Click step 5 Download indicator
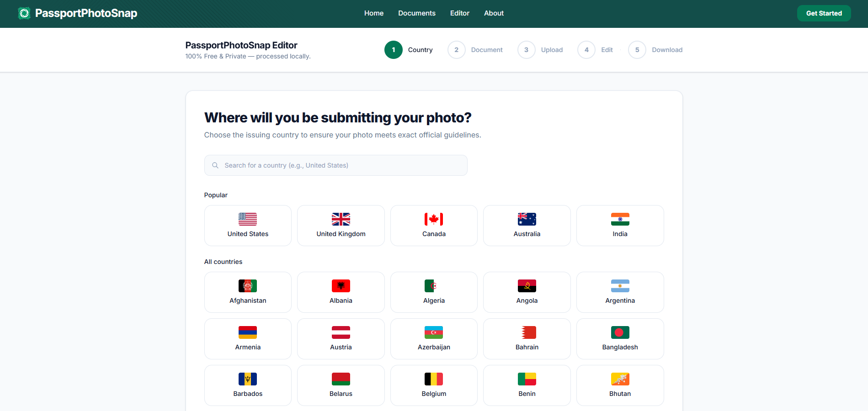The height and width of the screenshot is (411, 868). (x=655, y=50)
